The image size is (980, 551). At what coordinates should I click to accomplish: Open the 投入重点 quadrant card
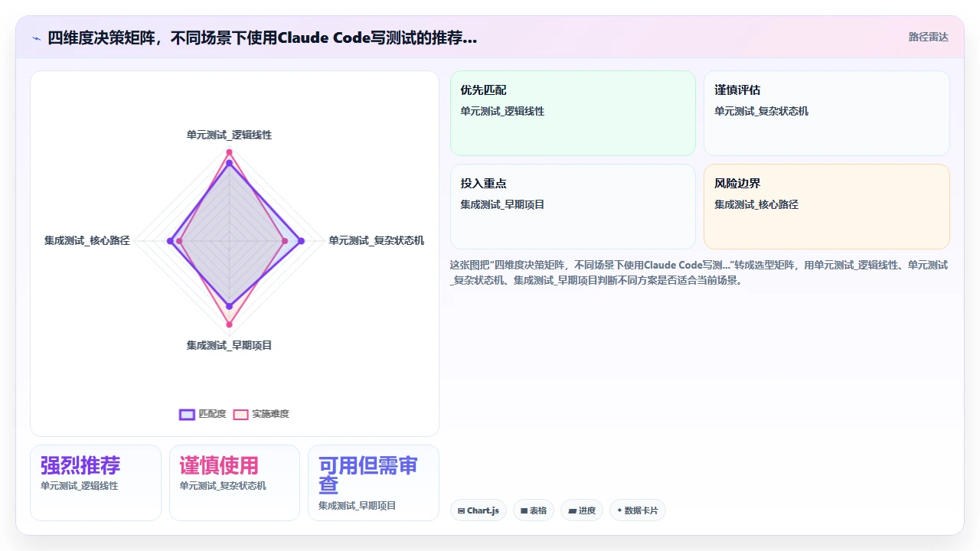[573, 207]
